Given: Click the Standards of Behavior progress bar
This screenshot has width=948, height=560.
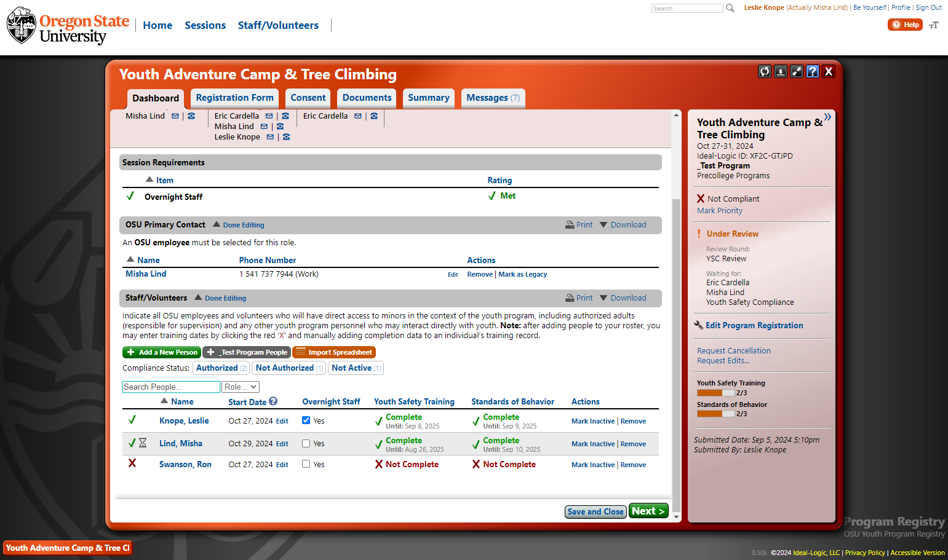Looking at the screenshot, I should click(716, 414).
